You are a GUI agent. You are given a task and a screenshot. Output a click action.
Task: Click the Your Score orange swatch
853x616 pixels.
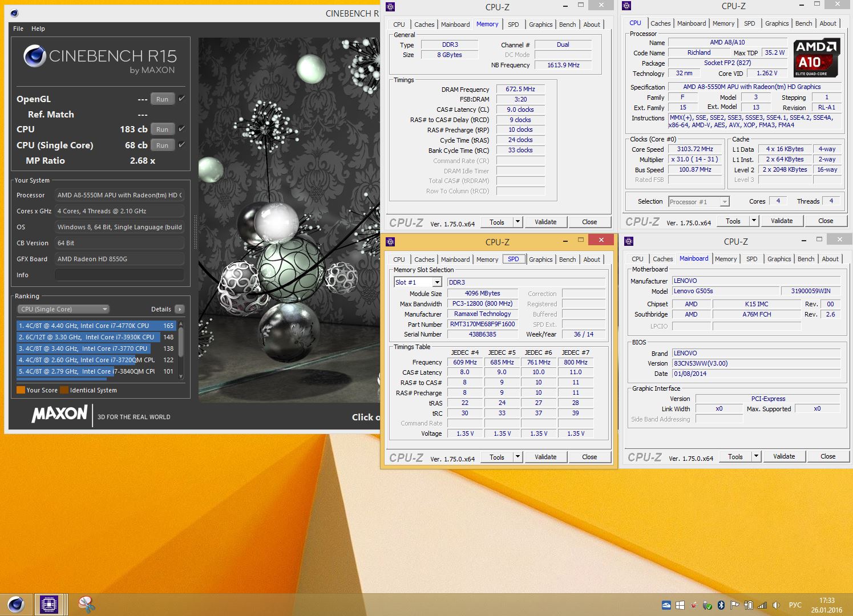[x=21, y=390]
